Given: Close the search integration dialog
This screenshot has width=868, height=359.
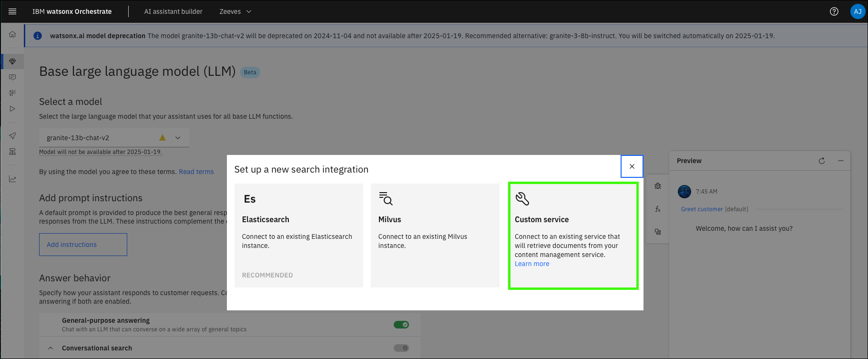Looking at the screenshot, I should (x=632, y=166).
